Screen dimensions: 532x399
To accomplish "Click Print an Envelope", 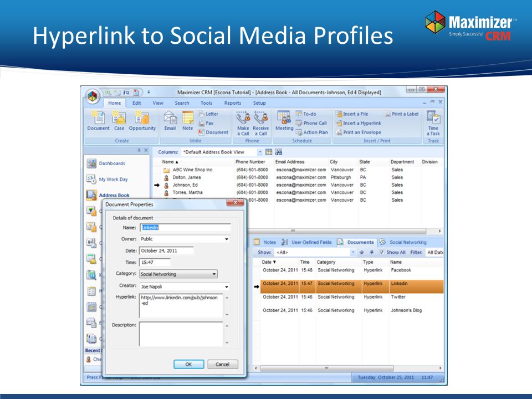I will point(359,132).
